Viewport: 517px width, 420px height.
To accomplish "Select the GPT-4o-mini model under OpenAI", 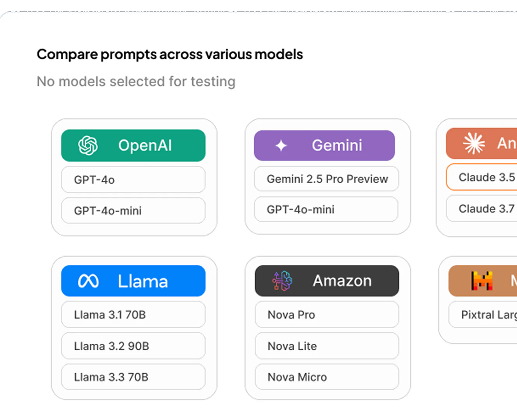I will click(x=133, y=210).
